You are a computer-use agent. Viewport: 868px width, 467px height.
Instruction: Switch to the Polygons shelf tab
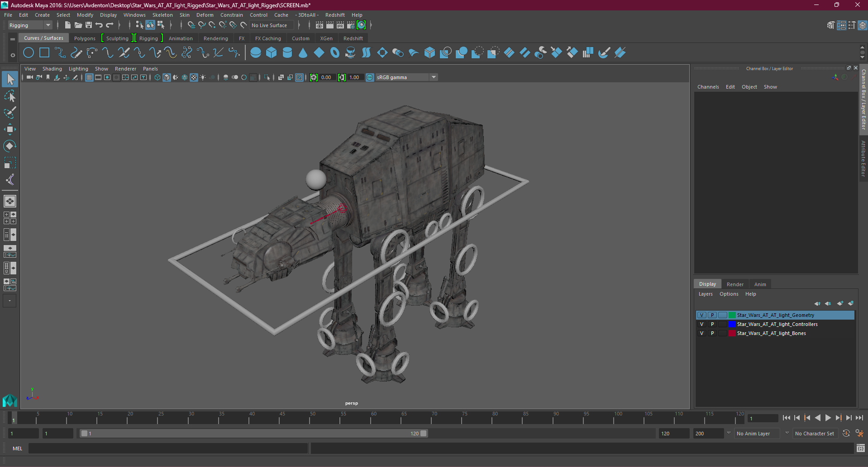pos(85,38)
